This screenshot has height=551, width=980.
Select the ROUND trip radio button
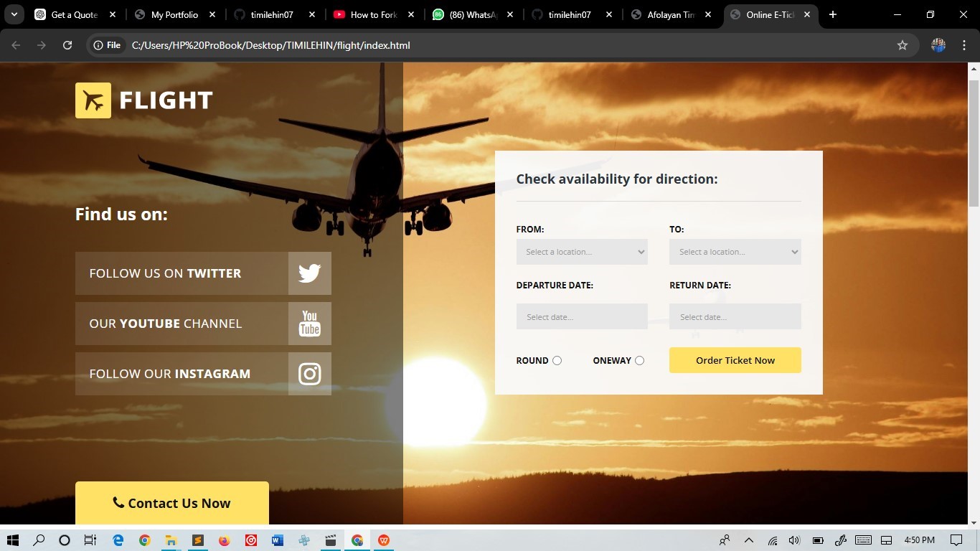[557, 361]
